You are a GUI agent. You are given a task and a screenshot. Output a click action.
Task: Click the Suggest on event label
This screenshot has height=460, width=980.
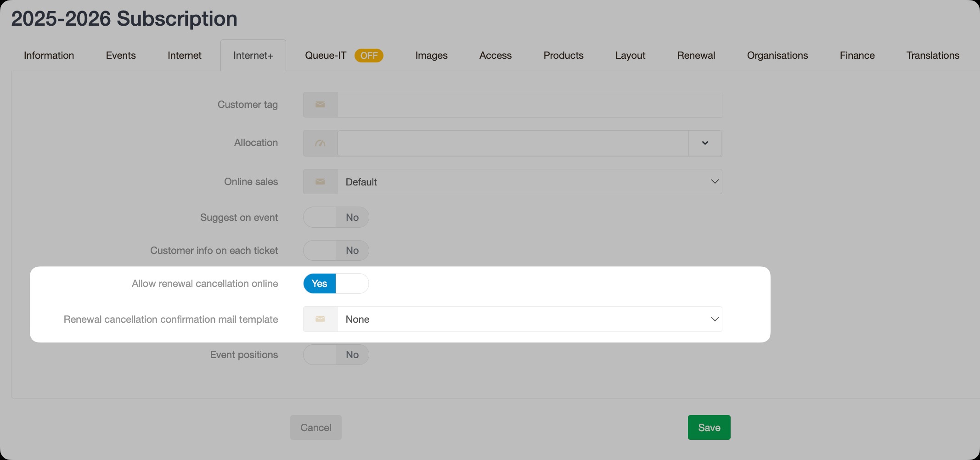click(x=239, y=218)
